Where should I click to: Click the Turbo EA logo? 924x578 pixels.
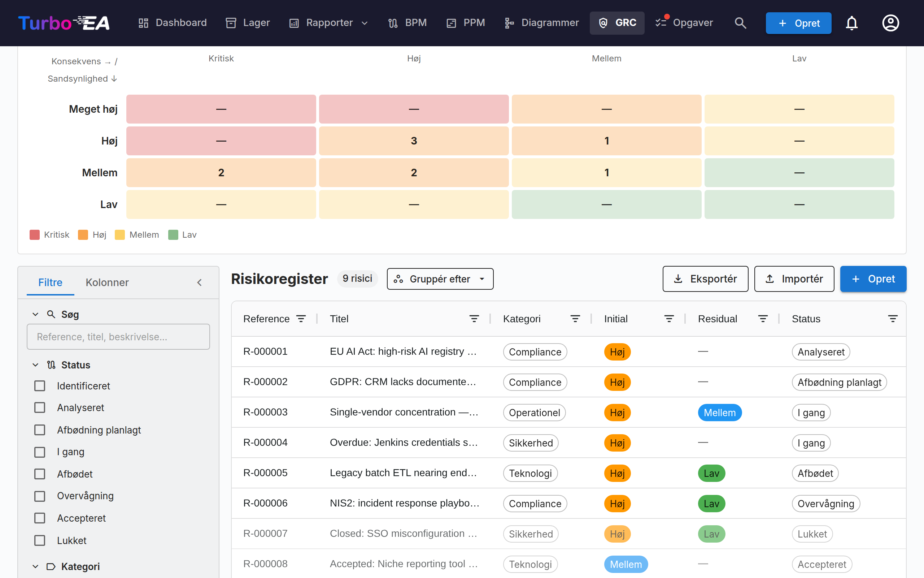[x=64, y=23]
